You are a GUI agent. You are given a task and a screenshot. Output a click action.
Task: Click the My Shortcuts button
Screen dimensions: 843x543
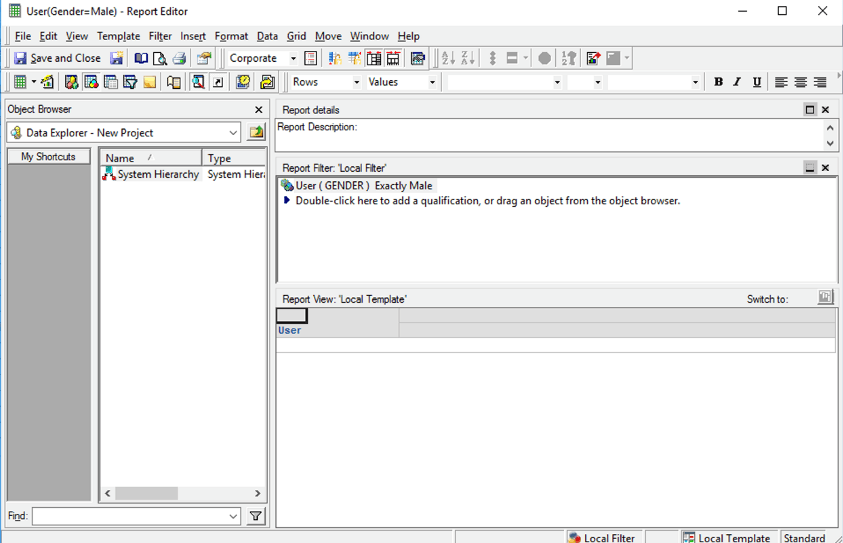click(48, 157)
